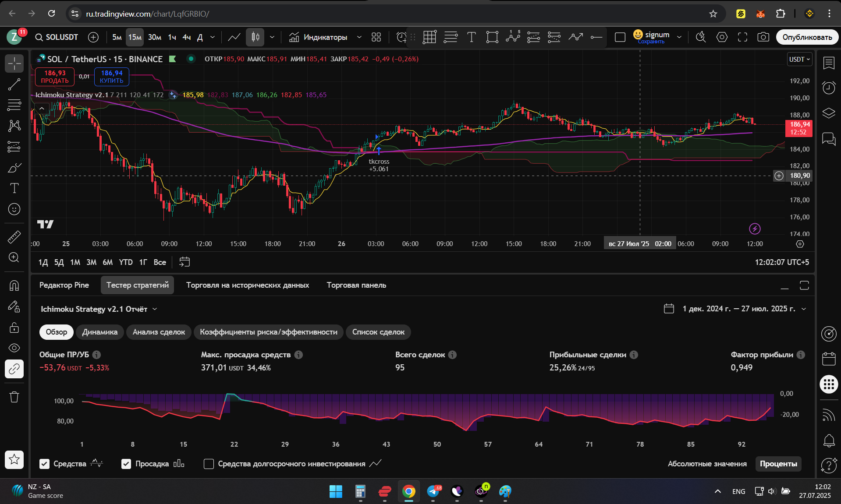Screen dimensions: 841x504
Task: Select the text annotation tool in left sidebar
Action: 14,188
